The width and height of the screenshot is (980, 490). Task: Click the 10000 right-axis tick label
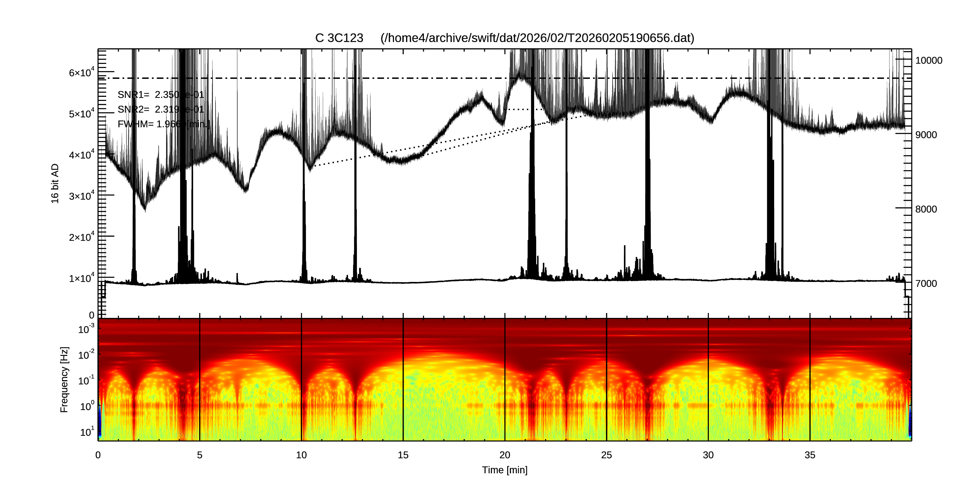tap(929, 61)
